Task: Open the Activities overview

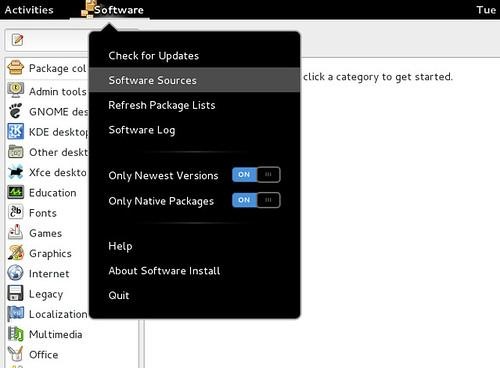Action: click(x=29, y=10)
